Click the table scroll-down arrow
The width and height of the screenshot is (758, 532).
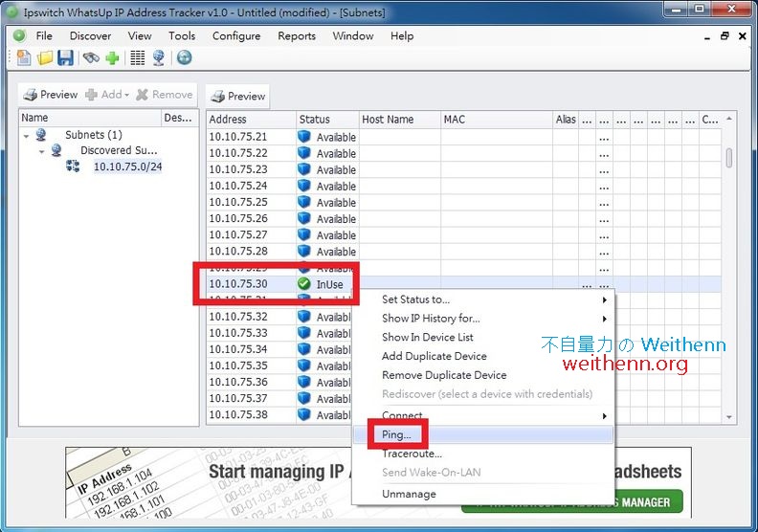pyautogui.click(x=729, y=417)
